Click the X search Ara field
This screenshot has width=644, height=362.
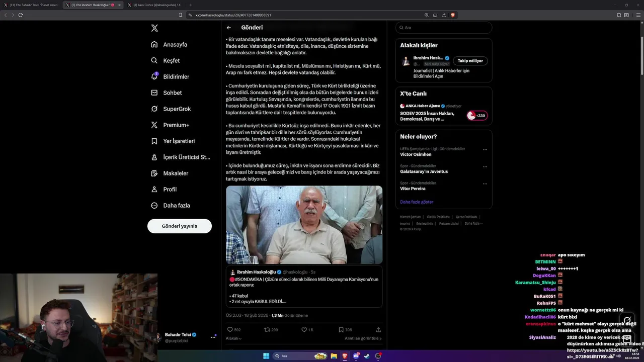click(x=444, y=28)
